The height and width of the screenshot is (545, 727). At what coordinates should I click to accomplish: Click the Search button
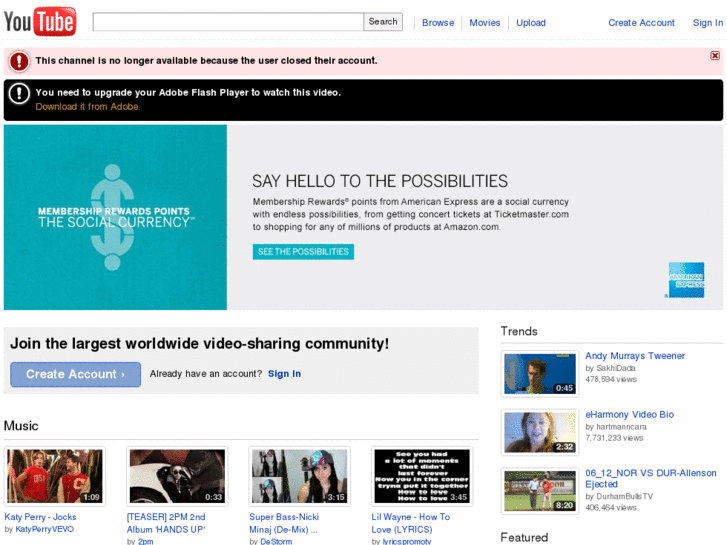coord(383,22)
